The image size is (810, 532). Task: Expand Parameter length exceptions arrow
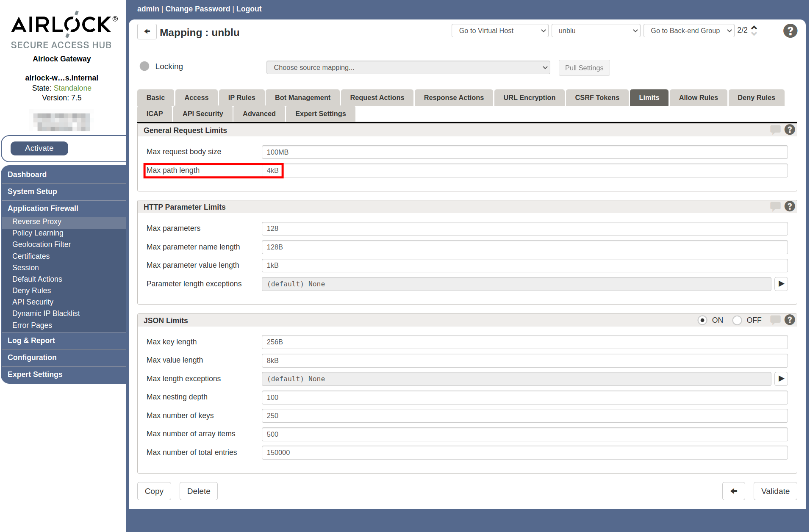[781, 284]
